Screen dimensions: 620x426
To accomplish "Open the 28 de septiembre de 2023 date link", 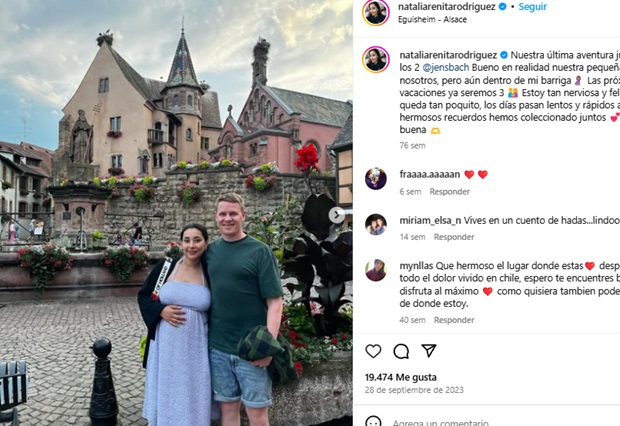I will [x=414, y=390].
